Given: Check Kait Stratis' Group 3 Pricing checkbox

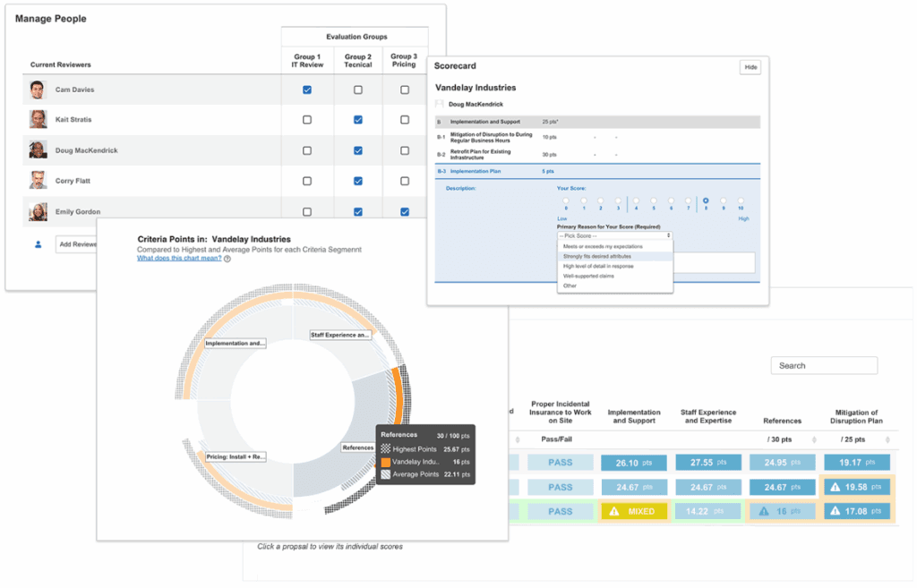Looking at the screenshot, I should [405, 120].
